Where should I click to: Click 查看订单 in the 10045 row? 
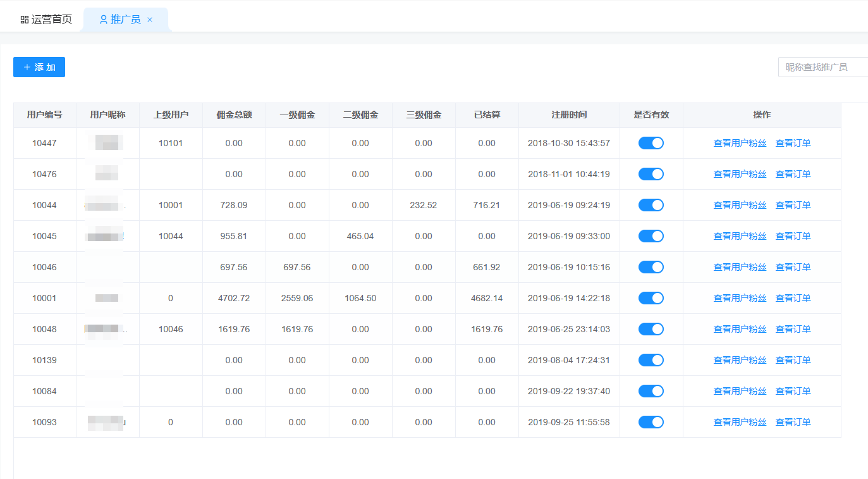tap(793, 236)
